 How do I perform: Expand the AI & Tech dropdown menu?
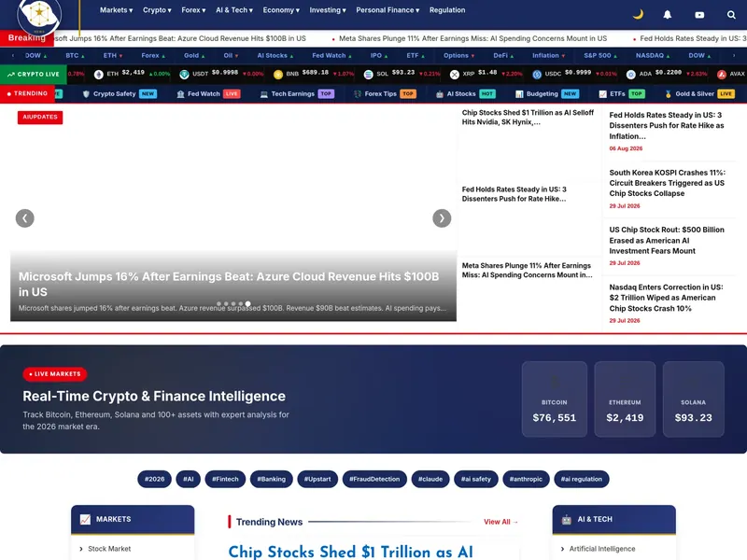point(234,10)
